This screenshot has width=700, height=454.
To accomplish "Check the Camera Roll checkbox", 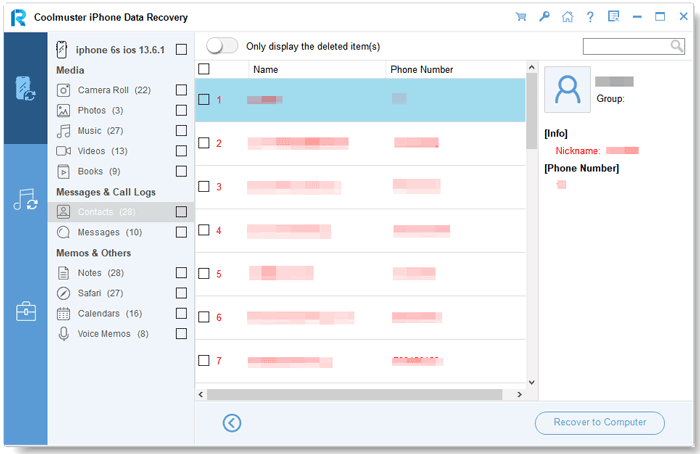I will tap(181, 90).
